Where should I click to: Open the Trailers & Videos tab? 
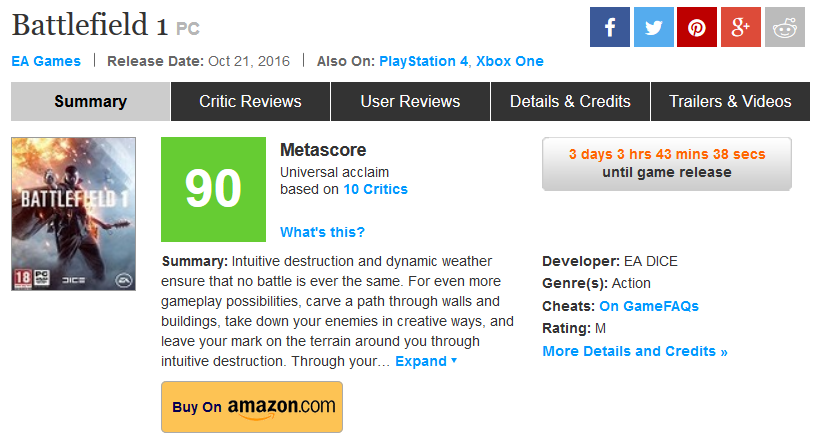(730, 101)
